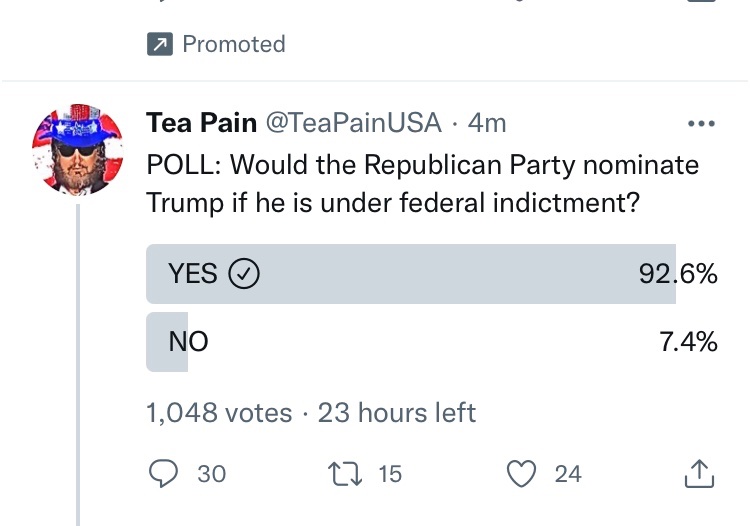Click the 15 retweets count
The height and width of the screenshot is (526, 750).
(x=390, y=474)
